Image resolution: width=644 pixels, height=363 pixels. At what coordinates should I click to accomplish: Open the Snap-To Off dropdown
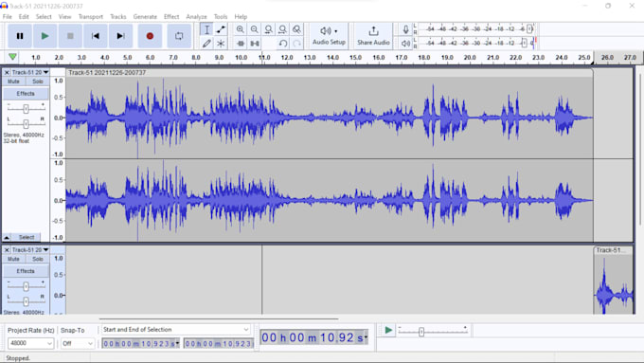coord(78,343)
